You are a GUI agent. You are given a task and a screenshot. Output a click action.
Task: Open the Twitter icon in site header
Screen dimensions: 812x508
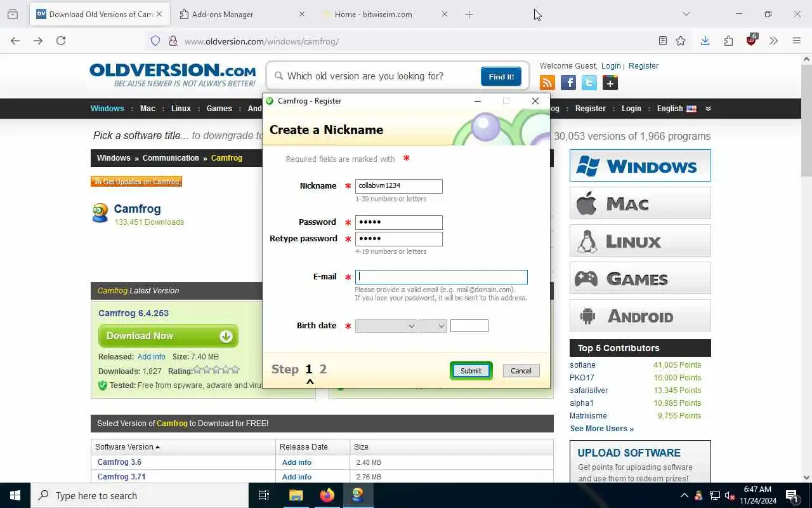tap(589, 83)
